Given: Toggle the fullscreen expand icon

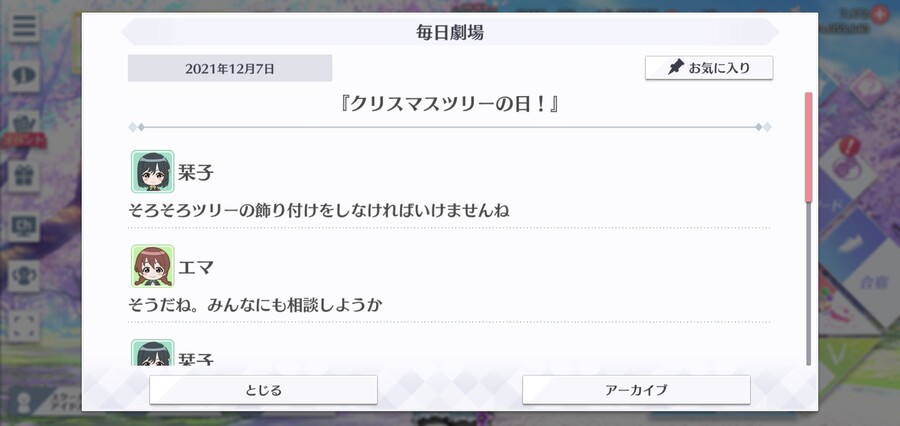Looking at the screenshot, I should 24,326.
